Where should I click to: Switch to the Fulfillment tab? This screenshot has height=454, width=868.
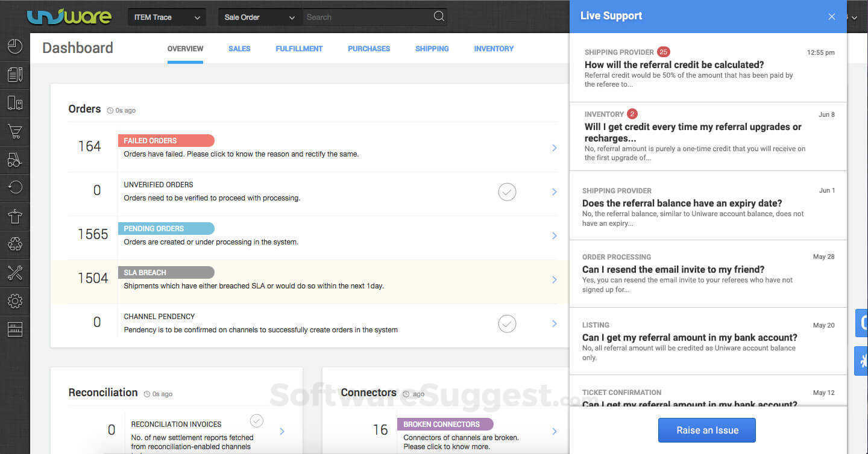[299, 49]
